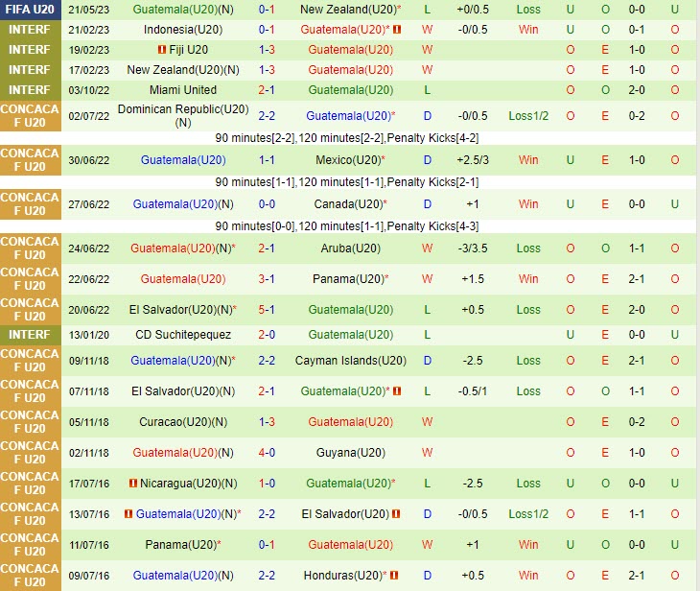Open Indonesia(U20) team link
The height and width of the screenshot is (591, 700).
pyautogui.click(x=183, y=30)
